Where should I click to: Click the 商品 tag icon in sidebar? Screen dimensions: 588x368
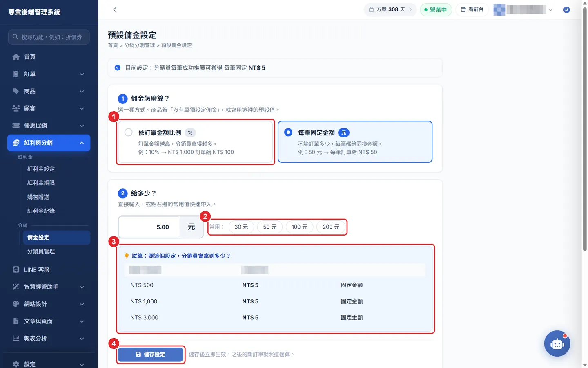pos(16,91)
